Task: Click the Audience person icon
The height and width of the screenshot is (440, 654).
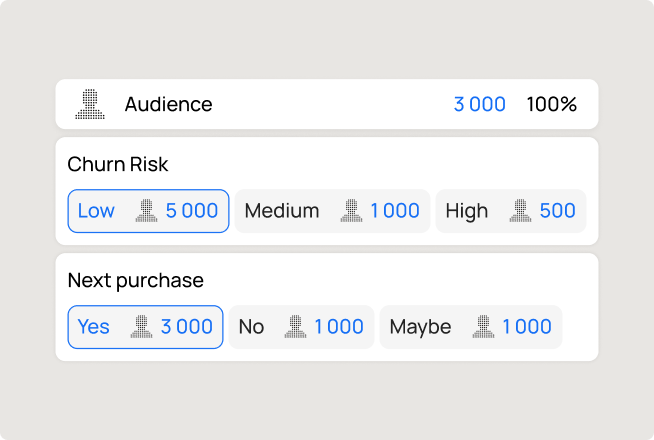Action: 91,104
